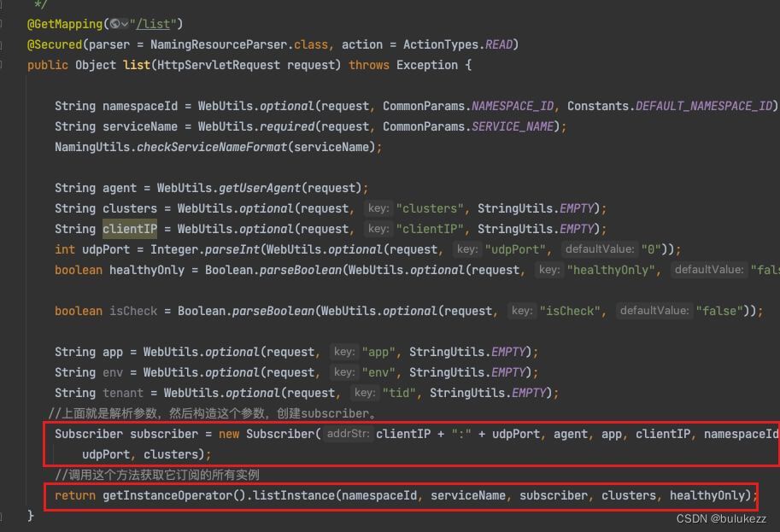Select NamingResourceParser in the Secured annotation
The height and width of the screenshot is (532, 780).
tap(219, 44)
